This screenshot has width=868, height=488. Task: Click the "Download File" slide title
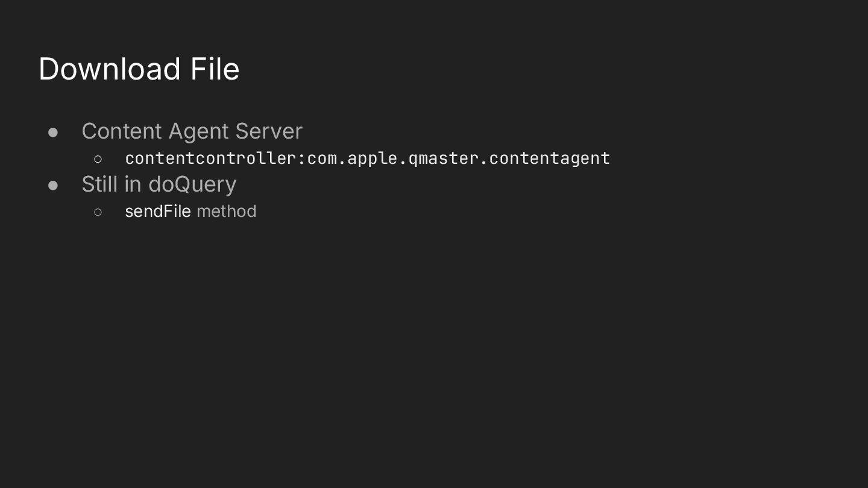pyautogui.click(x=139, y=69)
